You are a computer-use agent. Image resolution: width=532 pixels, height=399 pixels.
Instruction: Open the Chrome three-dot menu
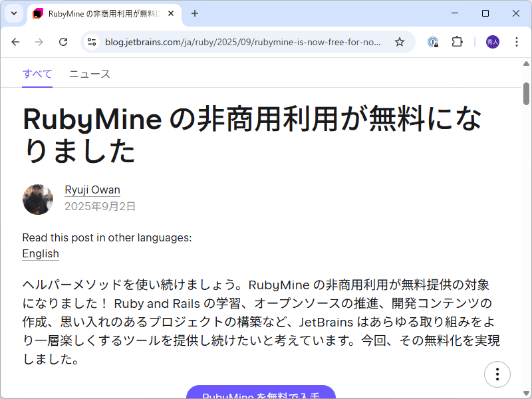point(517,41)
